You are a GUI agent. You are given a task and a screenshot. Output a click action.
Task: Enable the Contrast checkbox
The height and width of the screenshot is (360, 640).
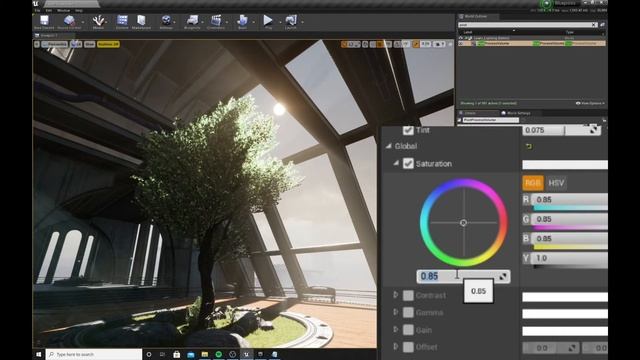(408, 295)
